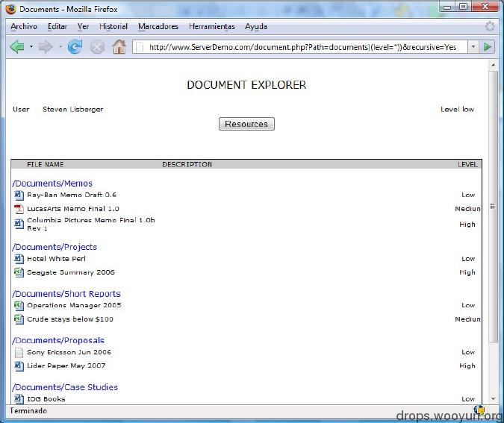Click the Firefox logo in title bar
Screen dimensions: 504x423
pos(10,9)
